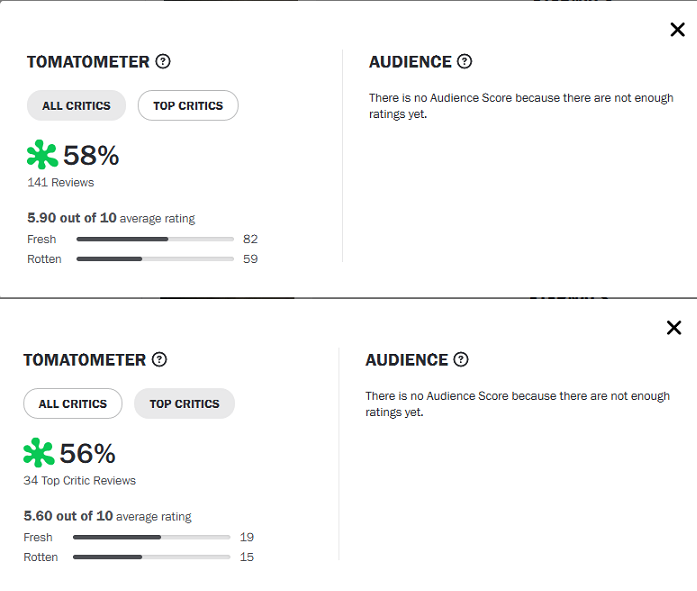Viewport: 697px width, 591px height.
Task: Select Top Critics in upper panel
Action: point(188,106)
